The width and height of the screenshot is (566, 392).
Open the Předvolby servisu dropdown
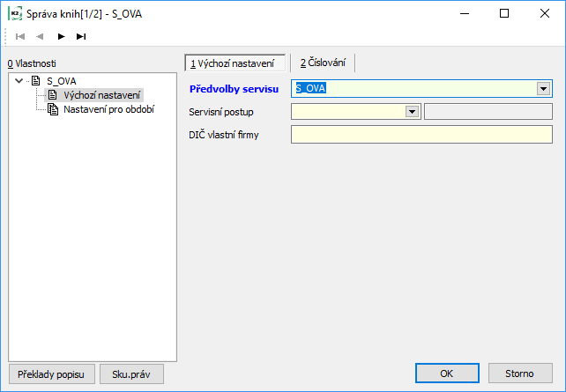click(x=544, y=88)
